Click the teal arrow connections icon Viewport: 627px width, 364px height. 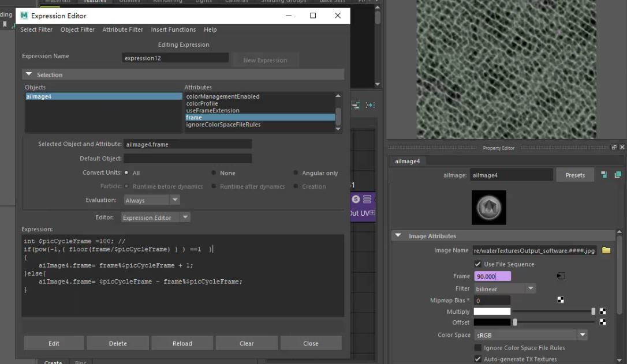(x=370, y=105)
